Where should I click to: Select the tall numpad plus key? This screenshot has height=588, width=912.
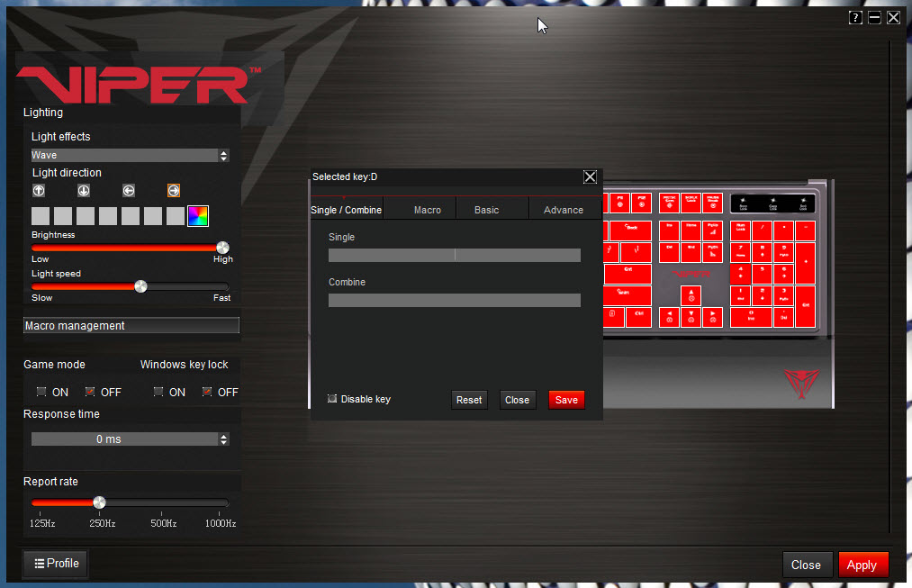(x=806, y=263)
